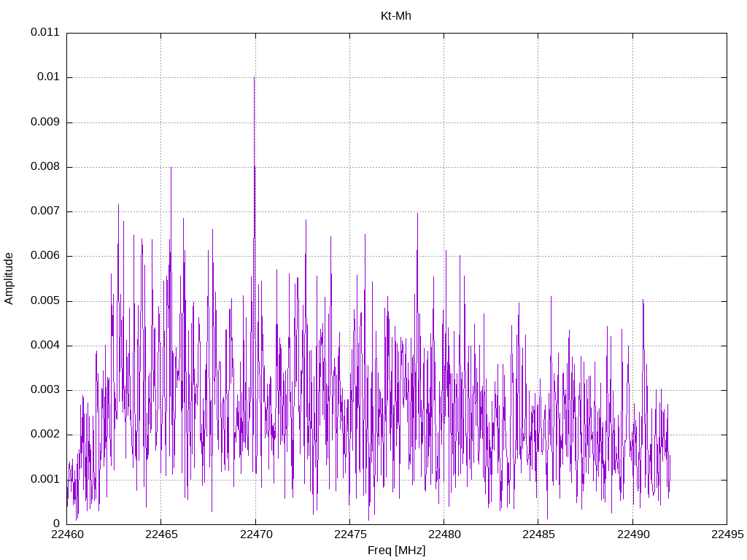This screenshot has height=560, width=747.
Task: Click the 22475 x-axis tick label
Action: (x=349, y=535)
